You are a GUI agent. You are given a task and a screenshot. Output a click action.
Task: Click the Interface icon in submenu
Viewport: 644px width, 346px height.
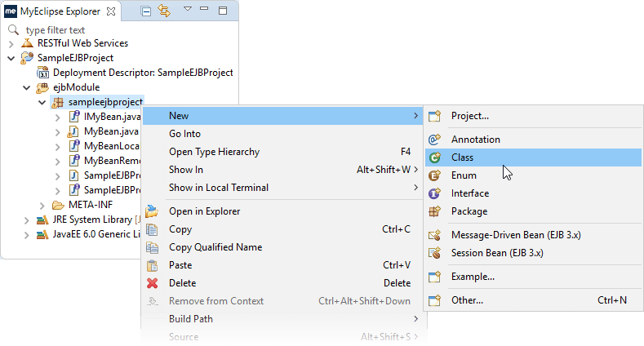435,193
